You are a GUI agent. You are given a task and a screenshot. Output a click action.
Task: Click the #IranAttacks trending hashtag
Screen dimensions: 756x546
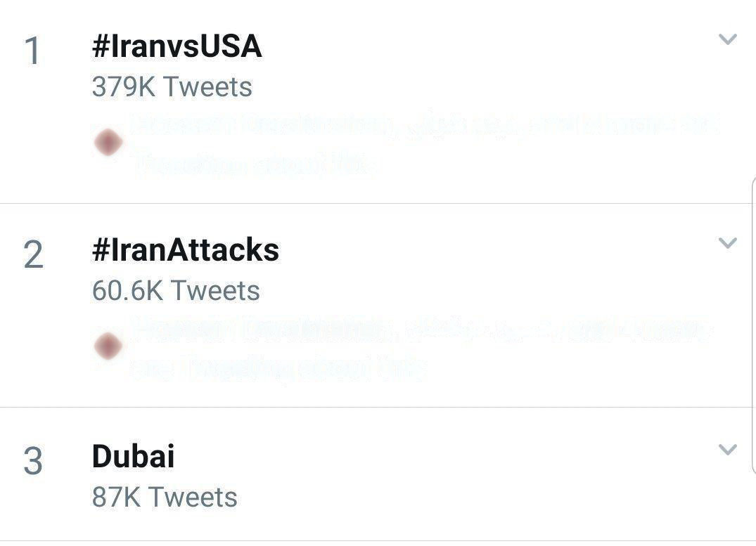185,249
